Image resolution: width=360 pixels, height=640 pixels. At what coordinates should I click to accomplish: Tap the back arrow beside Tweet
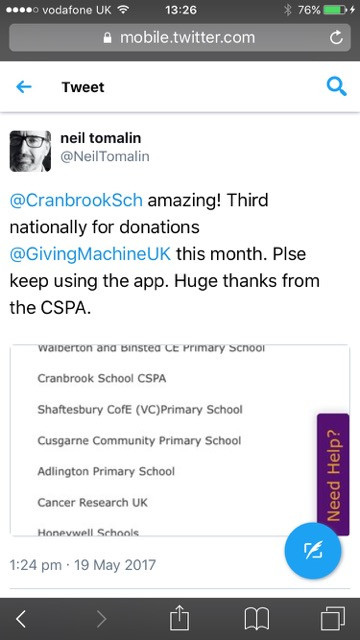click(24, 87)
